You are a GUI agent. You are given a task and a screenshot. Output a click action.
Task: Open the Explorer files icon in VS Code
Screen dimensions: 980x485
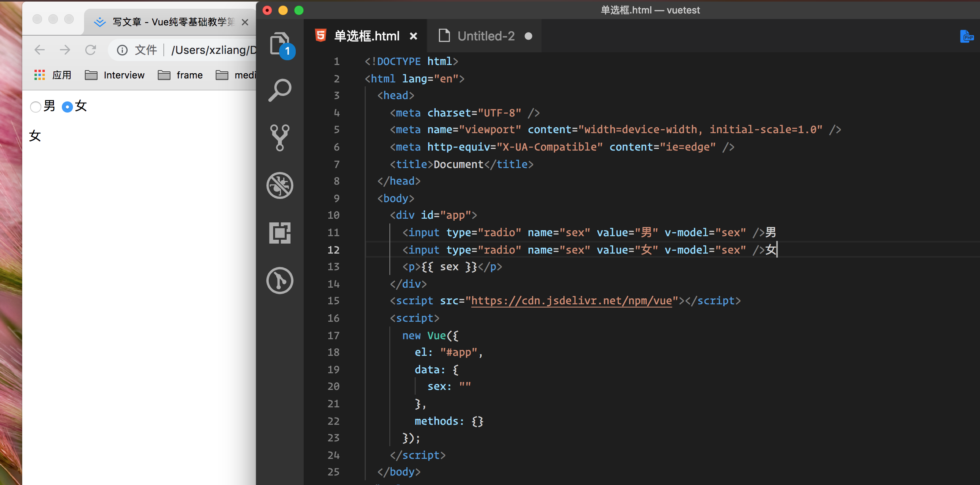tap(279, 44)
